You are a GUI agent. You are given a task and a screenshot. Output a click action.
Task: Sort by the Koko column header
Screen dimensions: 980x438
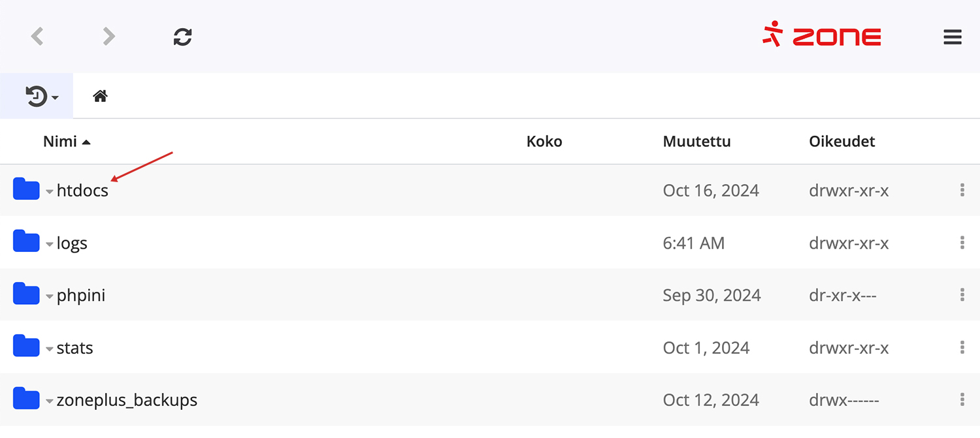tap(544, 142)
